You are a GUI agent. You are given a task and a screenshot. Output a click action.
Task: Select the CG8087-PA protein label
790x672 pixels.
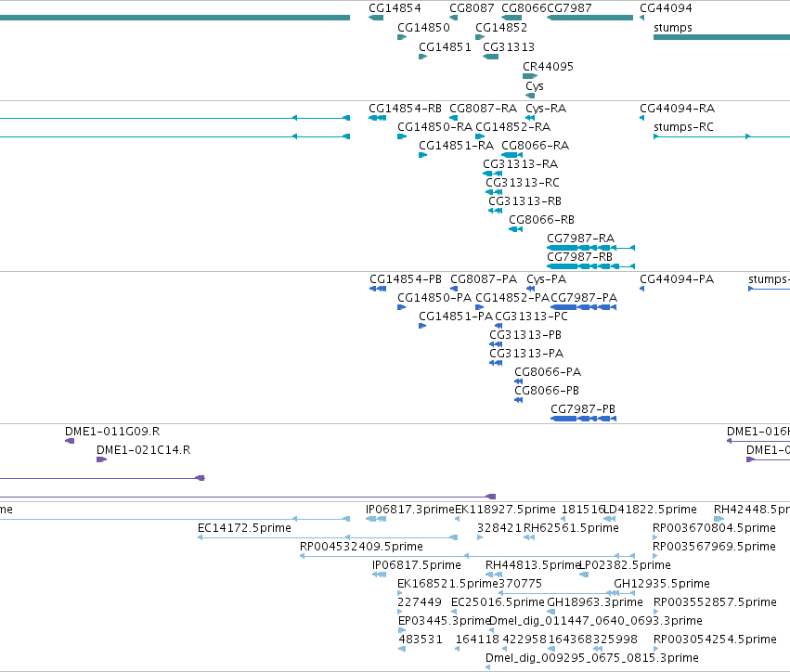pyautogui.click(x=484, y=279)
